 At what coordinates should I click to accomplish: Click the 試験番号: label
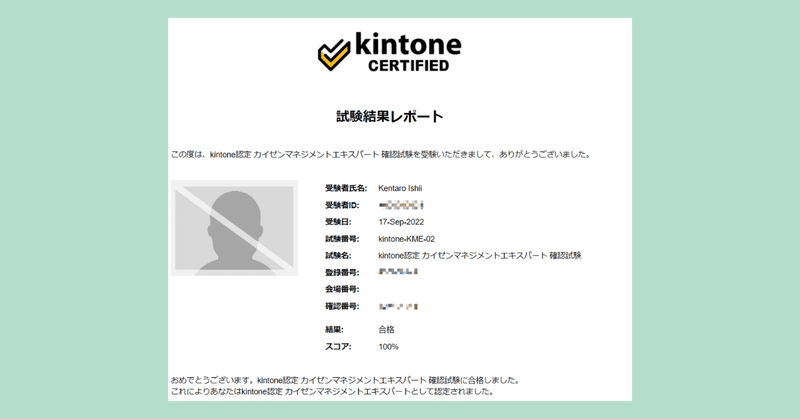pos(342,239)
